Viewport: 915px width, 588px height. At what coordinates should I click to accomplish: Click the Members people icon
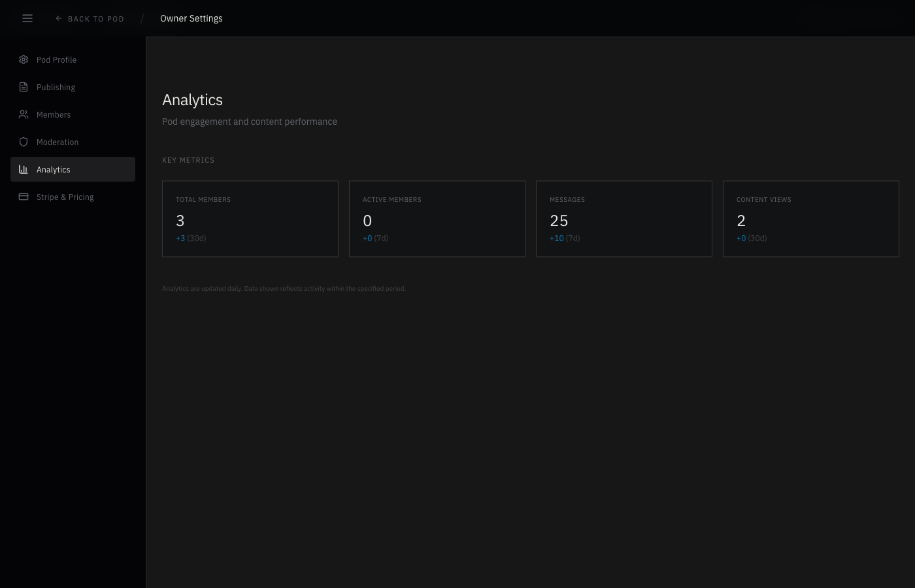pos(24,114)
